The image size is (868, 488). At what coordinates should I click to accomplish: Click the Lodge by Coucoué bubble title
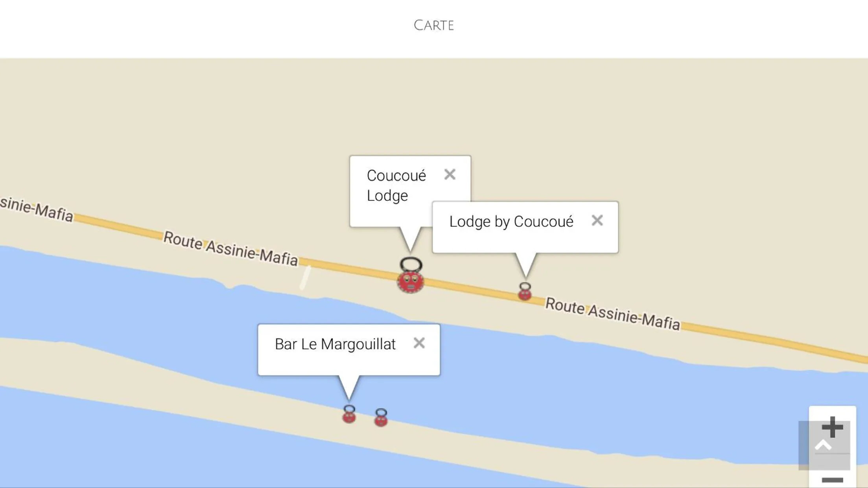[x=510, y=221]
